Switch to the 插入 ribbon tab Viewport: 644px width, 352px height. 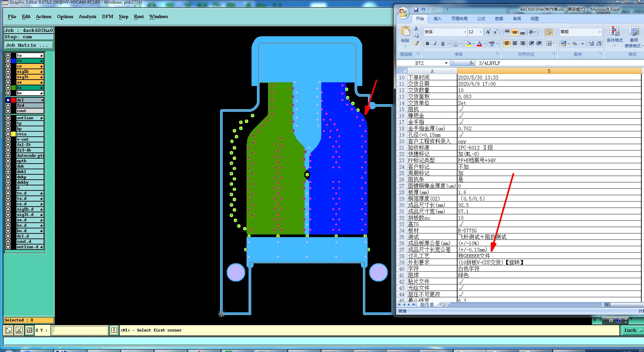pos(438,19)
